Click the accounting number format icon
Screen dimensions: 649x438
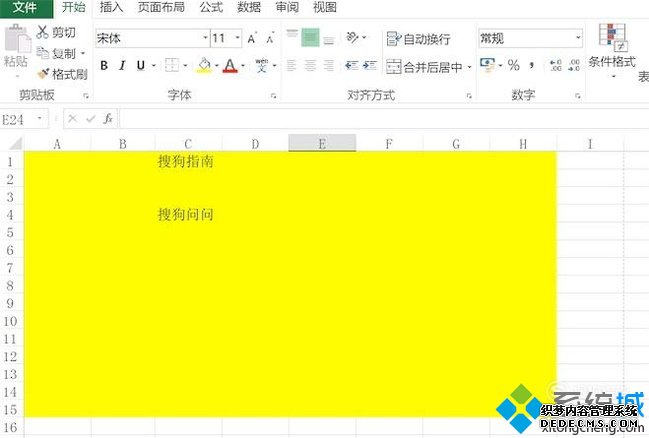488,65
